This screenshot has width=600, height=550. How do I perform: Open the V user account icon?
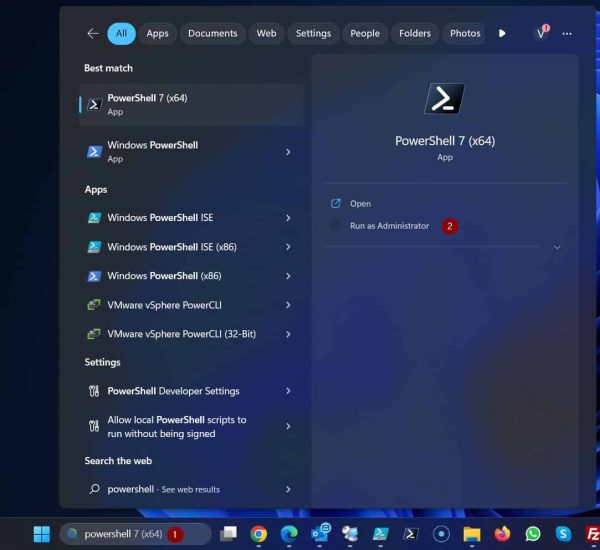click(x=542, y=33)
